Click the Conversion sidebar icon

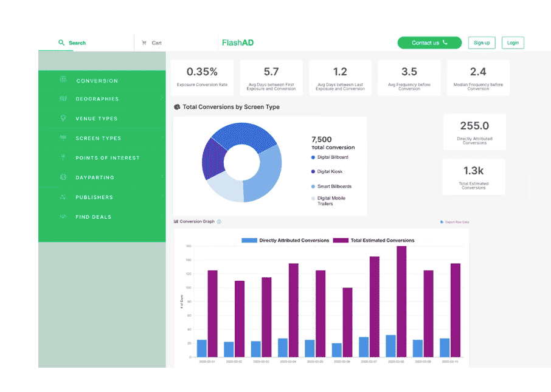click(x=63, y=80)
